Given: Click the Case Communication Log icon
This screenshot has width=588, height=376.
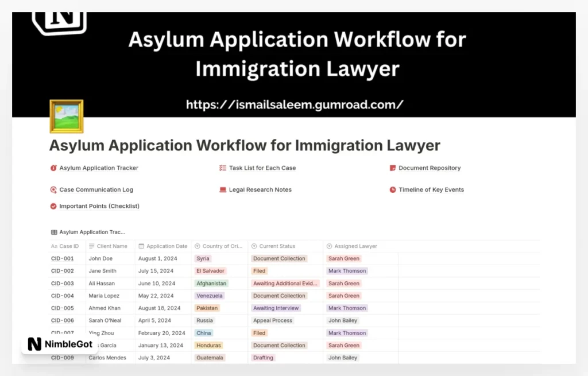Looking at the screenshot, I should pyautogui.click(x=53, y=190).
